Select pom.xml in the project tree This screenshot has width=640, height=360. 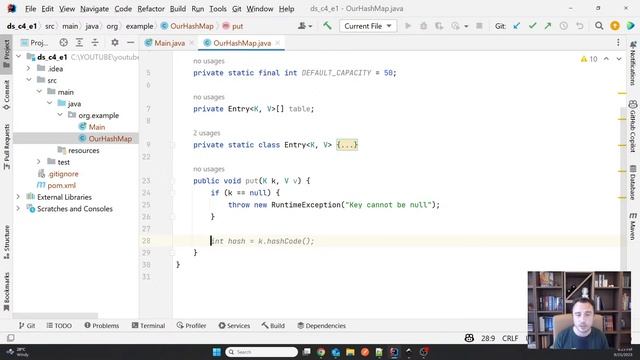pyautogui.click(x=61, y=185)
